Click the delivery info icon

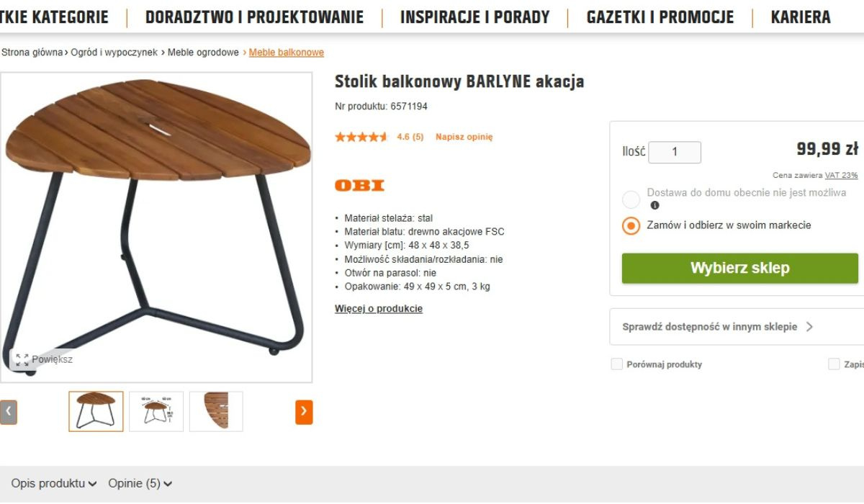pos(654,205)
